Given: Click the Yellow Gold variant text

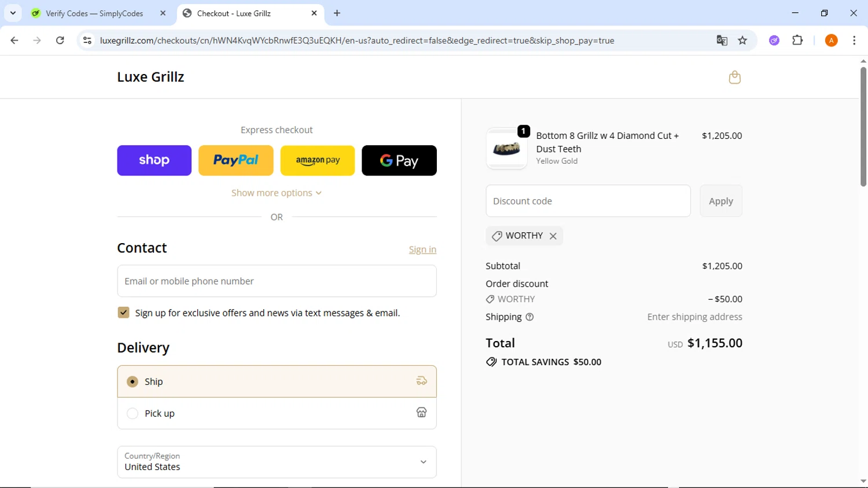Looking at the screenshot, I should click(x=557, y=161).
